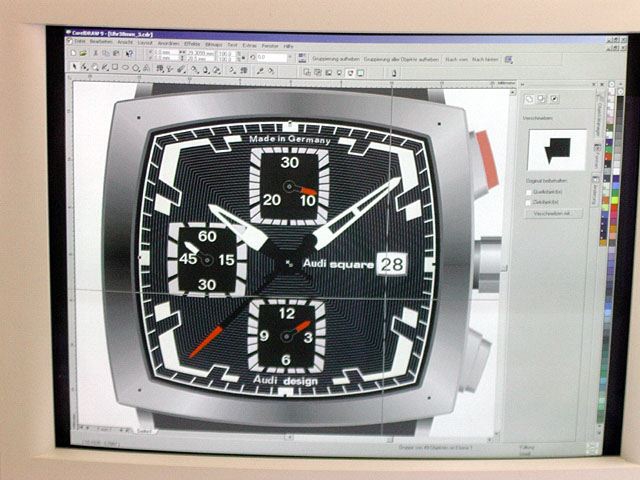Image resolution: width=640 pixels, height=480 pixels.
Task: Click the Copy icon
Action: 105,53
